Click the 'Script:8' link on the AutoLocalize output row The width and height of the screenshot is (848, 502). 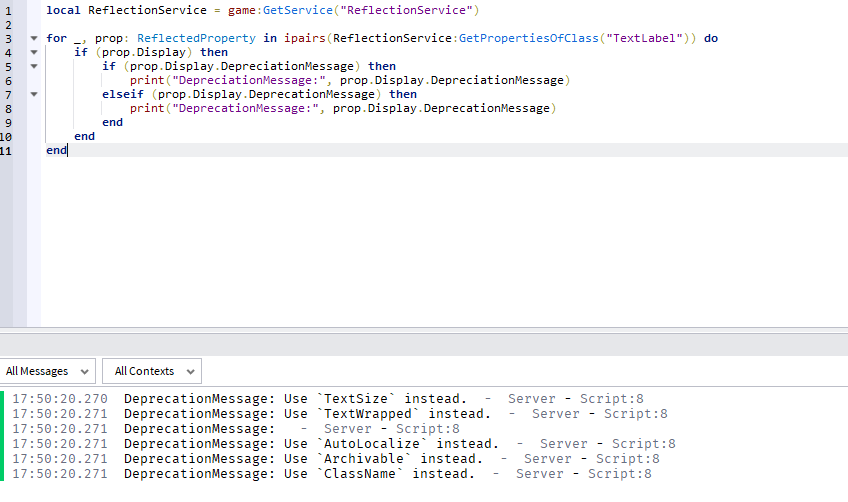pyautogui.click(x=644, y=444)
